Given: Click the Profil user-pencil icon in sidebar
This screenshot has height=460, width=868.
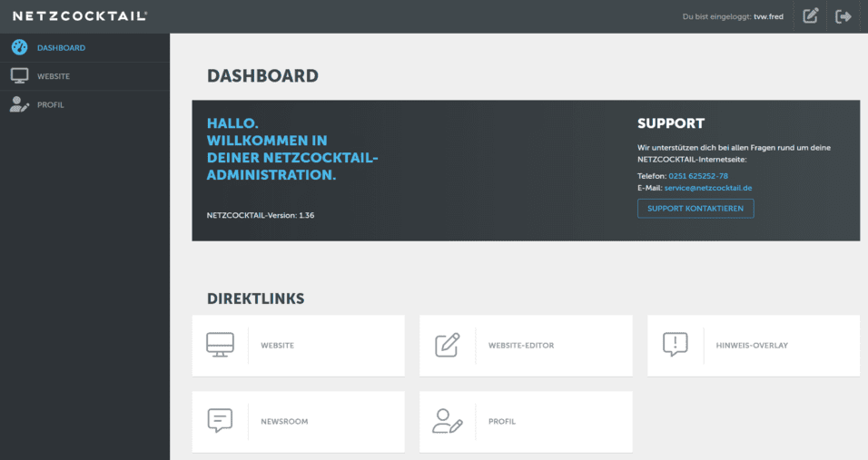Looking at the screenshot, I should coord(19,104).
